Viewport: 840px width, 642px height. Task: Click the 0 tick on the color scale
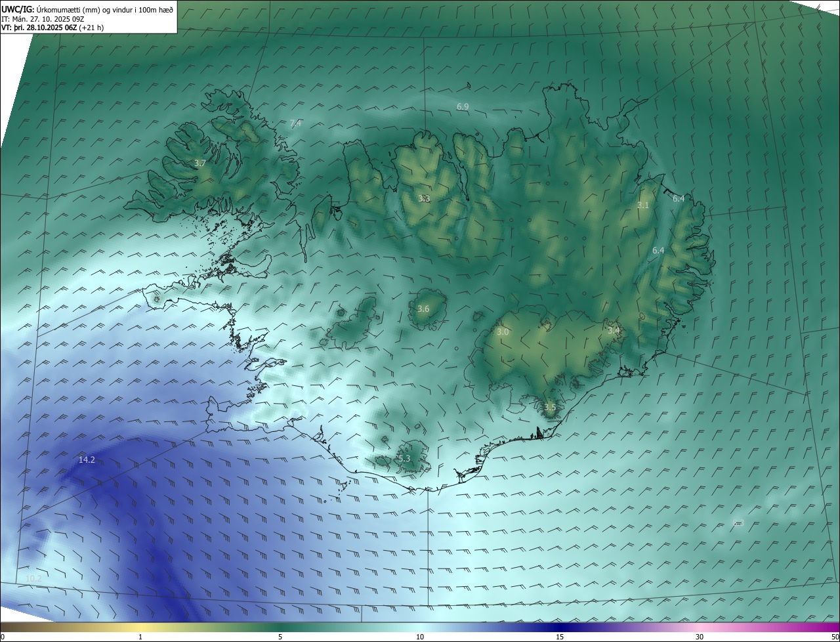pos(3,637)
